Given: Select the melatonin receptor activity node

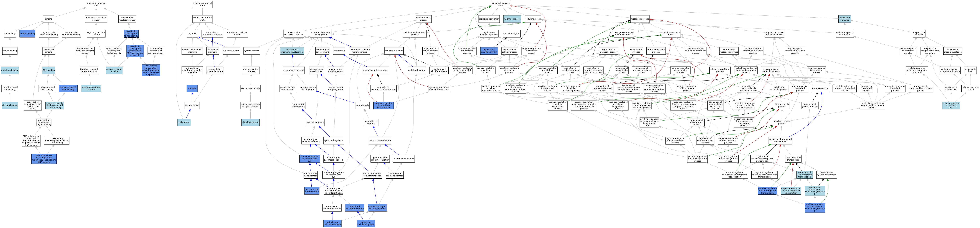Looking at the screenshot, I should (91, 88).
